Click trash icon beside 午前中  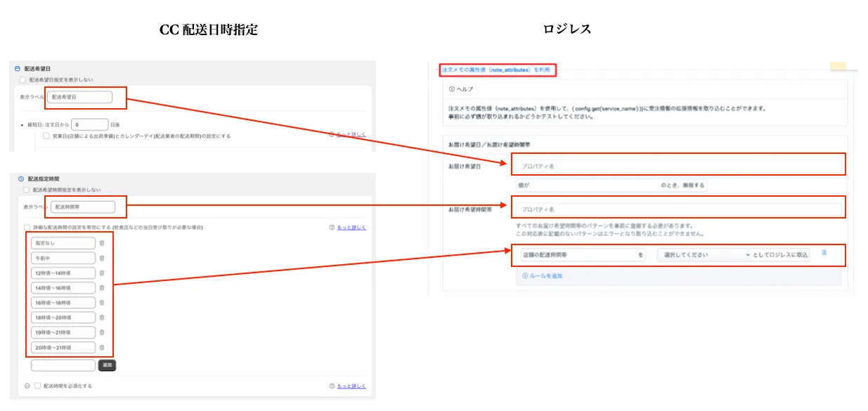(x=102, y=258)
